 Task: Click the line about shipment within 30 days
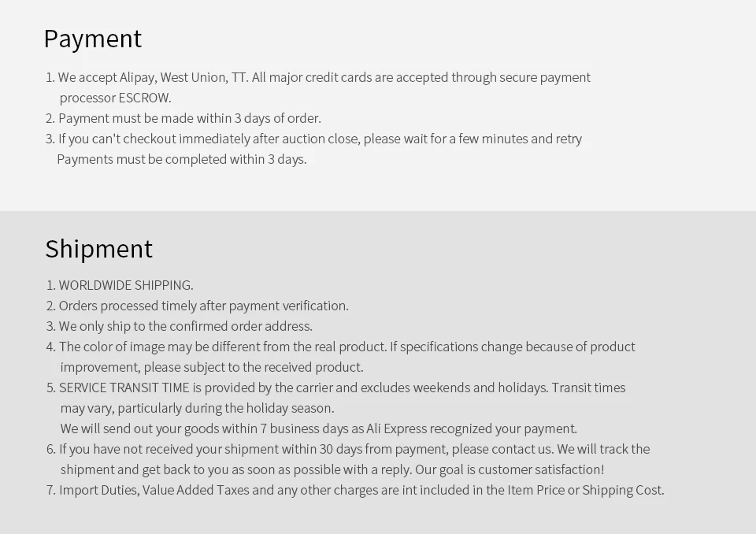348,449
